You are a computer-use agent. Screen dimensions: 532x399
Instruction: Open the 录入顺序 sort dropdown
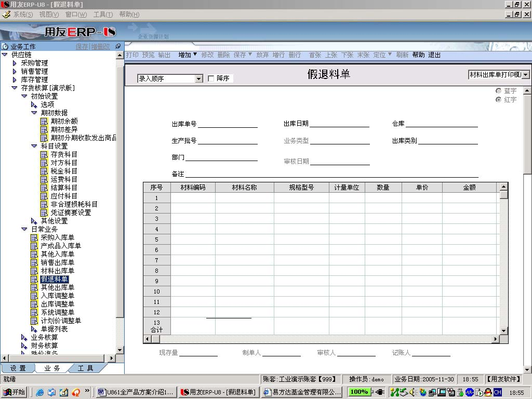point(199,79)
